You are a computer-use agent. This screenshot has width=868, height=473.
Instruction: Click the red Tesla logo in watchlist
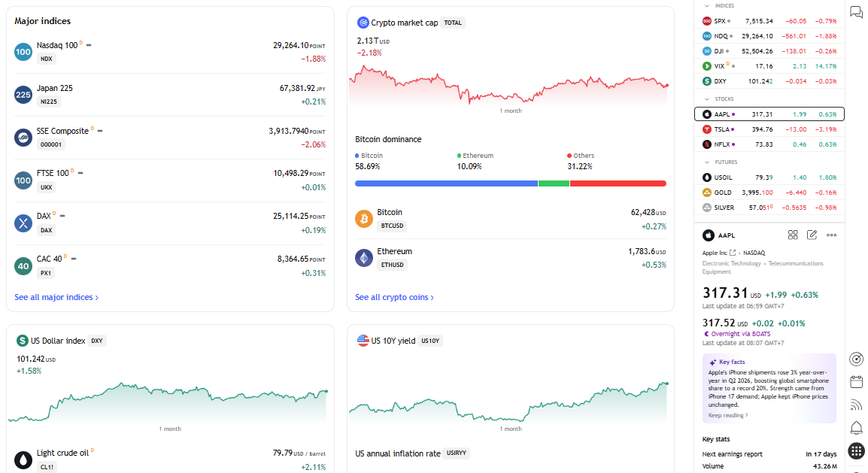point(707,129)
